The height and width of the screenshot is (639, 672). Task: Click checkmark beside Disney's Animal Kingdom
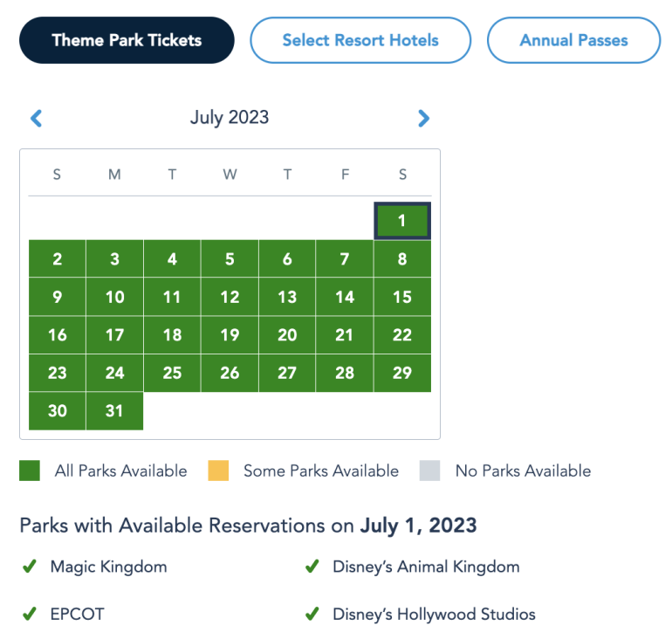312,567
